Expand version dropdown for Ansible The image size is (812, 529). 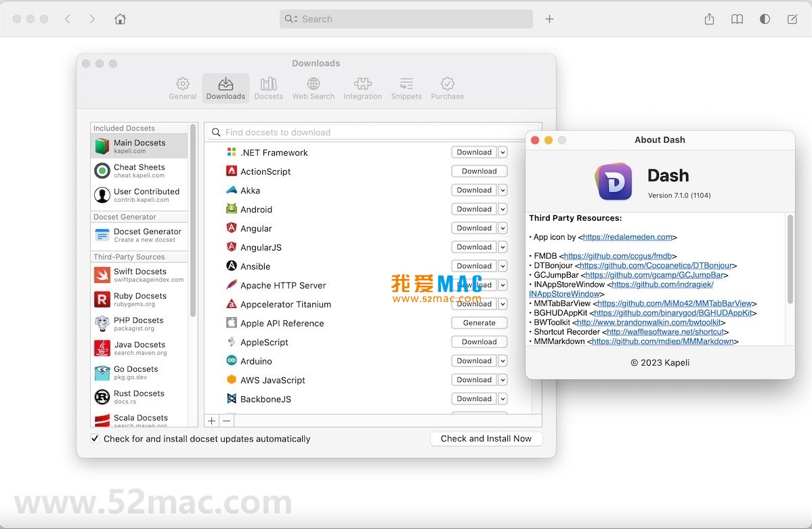click(x=503, y=266)
